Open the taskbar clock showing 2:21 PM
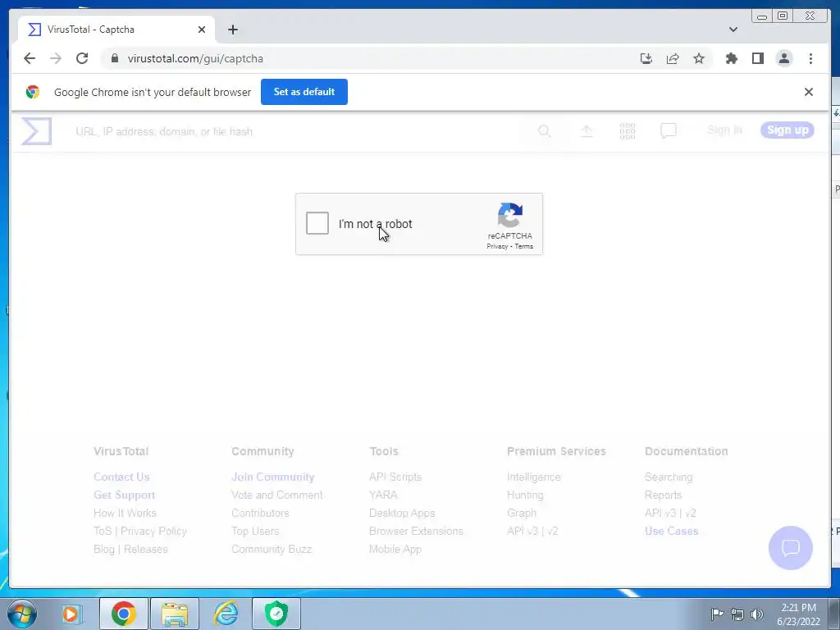840x630 pixels. (x=799, y=614)
